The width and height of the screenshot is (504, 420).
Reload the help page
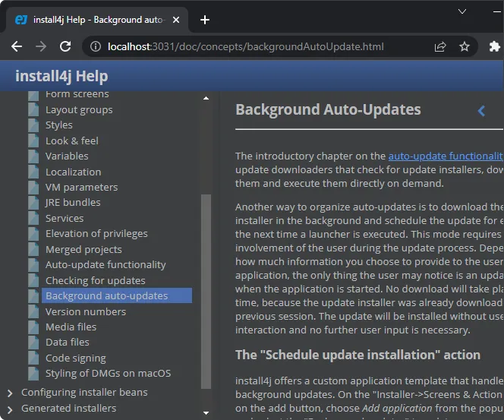pyautogui.click(x=65, y=46)
